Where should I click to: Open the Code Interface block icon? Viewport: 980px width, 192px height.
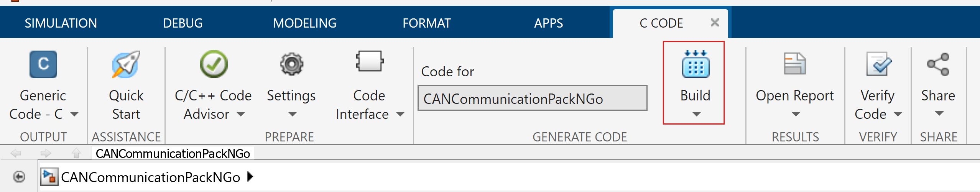pyautogui.click(x=369, y=62)
